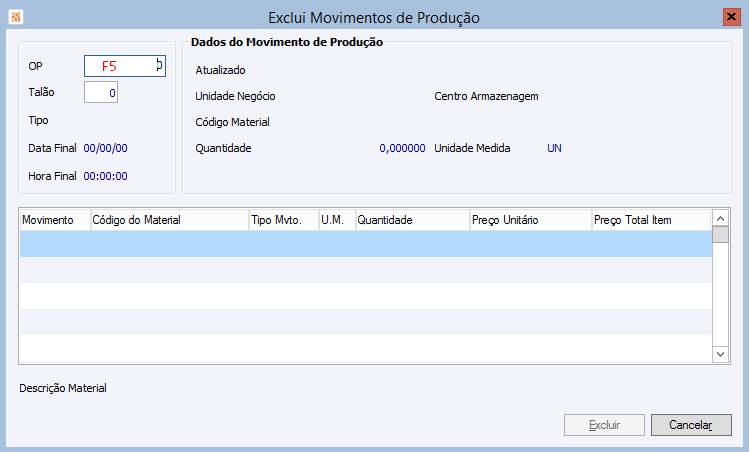Screen dimensions: 749x452
Task: Focus the Talão number field
Action: (x=102, y=93)
